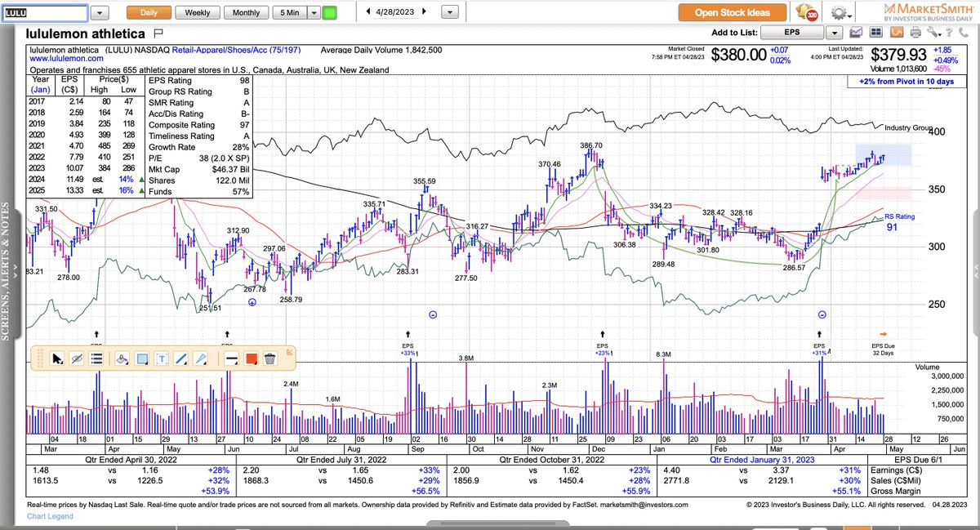The image size is (980, 530).
Task: Choose line thickness in drawing toolbar
Action: [x=231, y=359]
